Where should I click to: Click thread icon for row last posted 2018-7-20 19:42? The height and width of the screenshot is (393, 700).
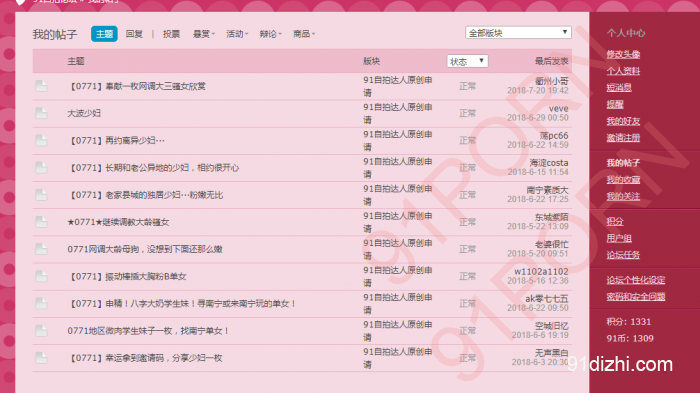[x=42, y=86]
